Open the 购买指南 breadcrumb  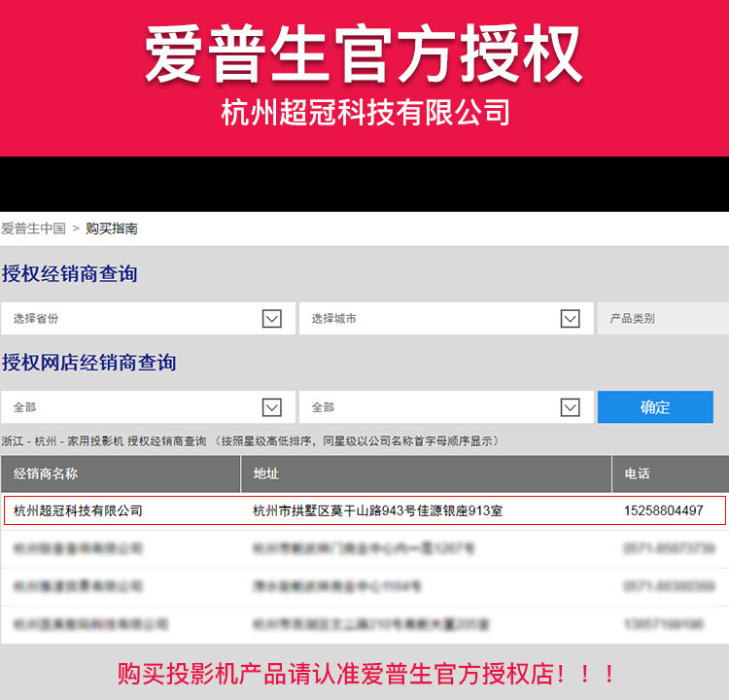click(x=112, y=228)
